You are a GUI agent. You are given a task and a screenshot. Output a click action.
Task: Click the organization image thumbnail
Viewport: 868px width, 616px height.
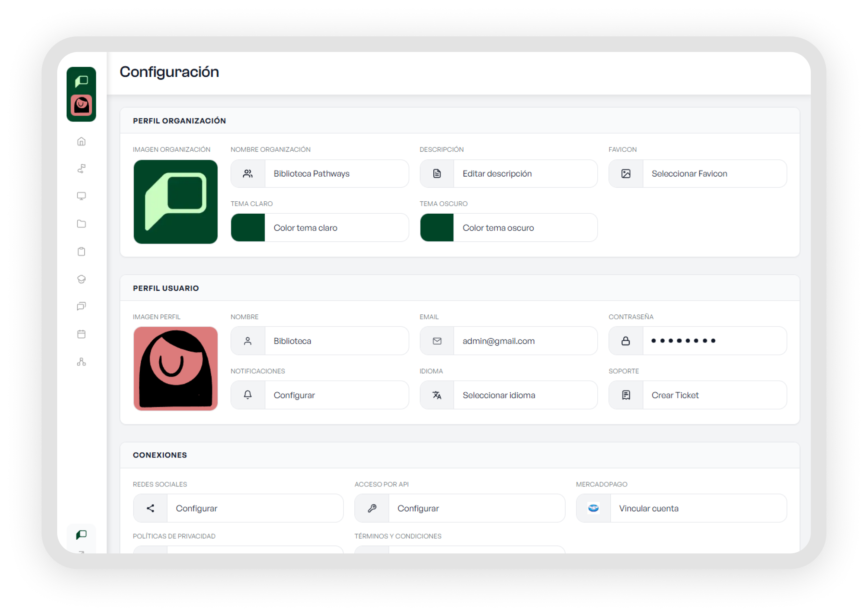176,202
